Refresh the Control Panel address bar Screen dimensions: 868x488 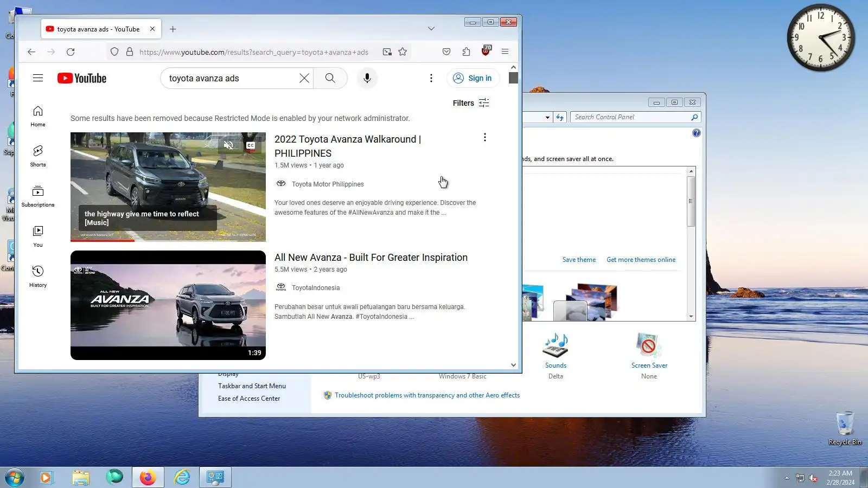tap(560, 117)
